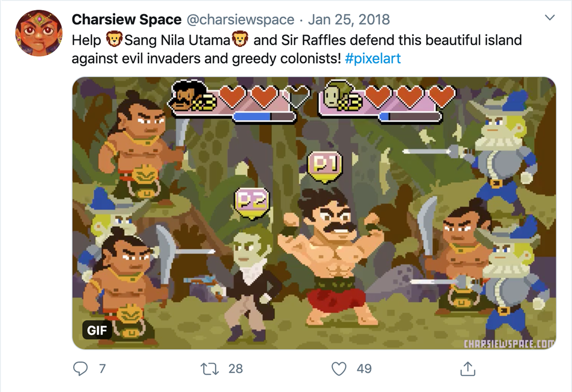
Task: Visit the @charsiewspace handle link
Action: [241, 20]
